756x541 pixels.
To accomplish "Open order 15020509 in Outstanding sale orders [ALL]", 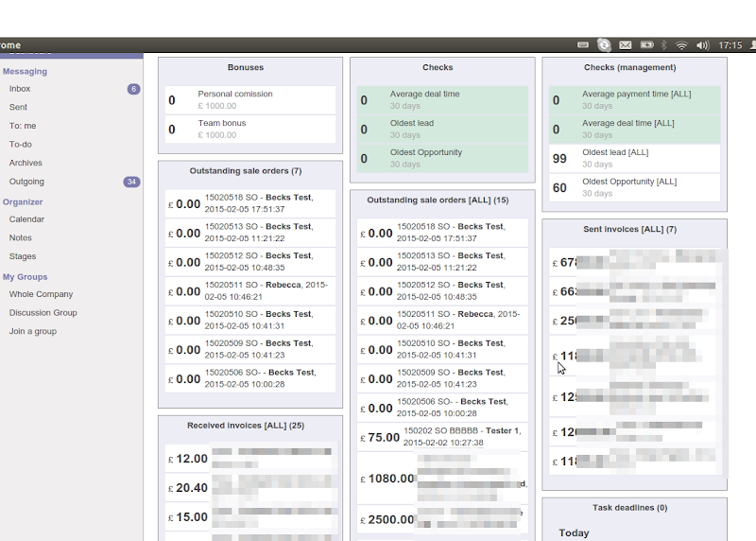I will click(x=442, y=378).
